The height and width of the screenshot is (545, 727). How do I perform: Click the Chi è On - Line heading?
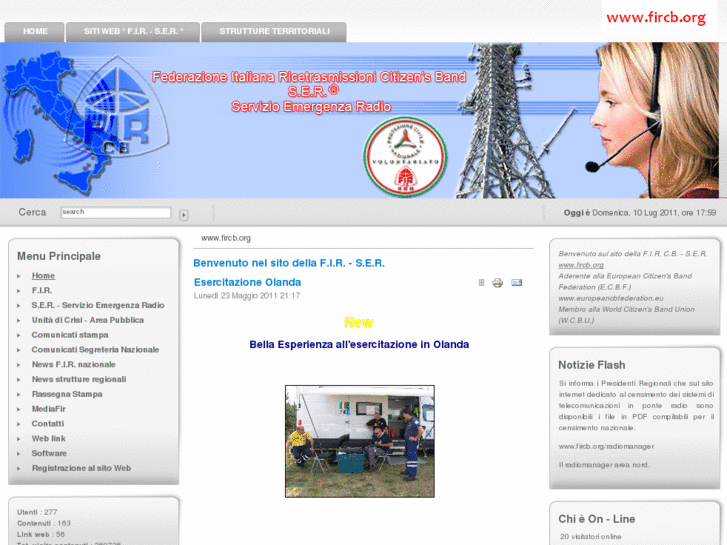pyautogui.click(x=597, y=519)
